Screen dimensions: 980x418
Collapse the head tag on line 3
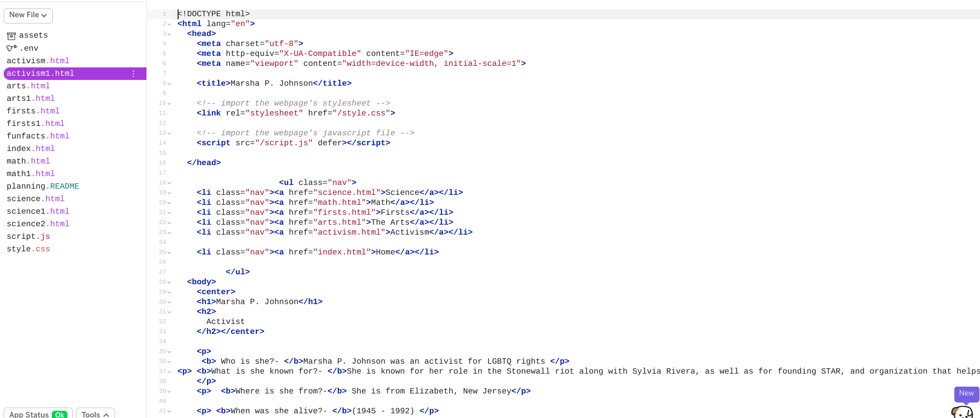(x=169, y=34)
